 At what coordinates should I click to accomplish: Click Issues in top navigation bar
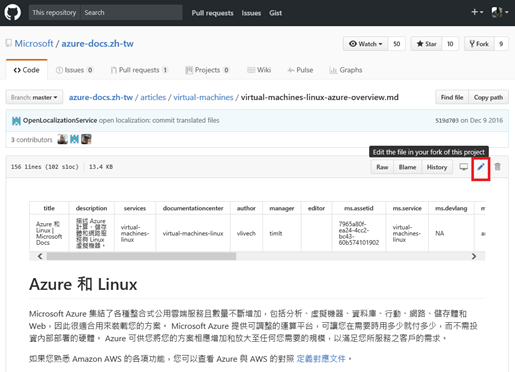[x=251, y=13]
